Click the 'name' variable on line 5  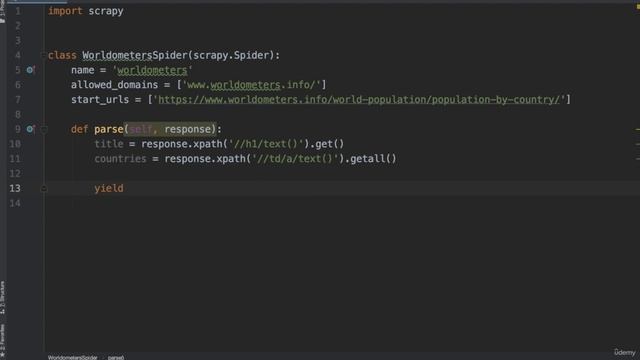[83, 70]
